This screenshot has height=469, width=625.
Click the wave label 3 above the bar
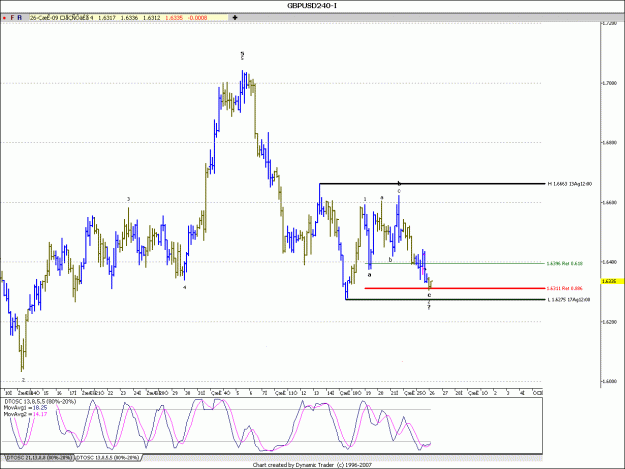[x=128, y=199]
